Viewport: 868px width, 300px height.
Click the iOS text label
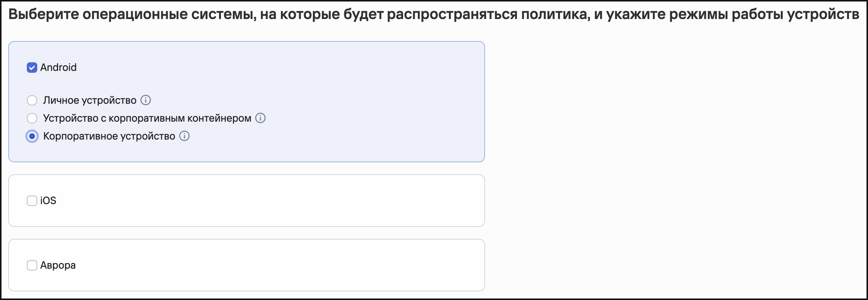[48, 200]
